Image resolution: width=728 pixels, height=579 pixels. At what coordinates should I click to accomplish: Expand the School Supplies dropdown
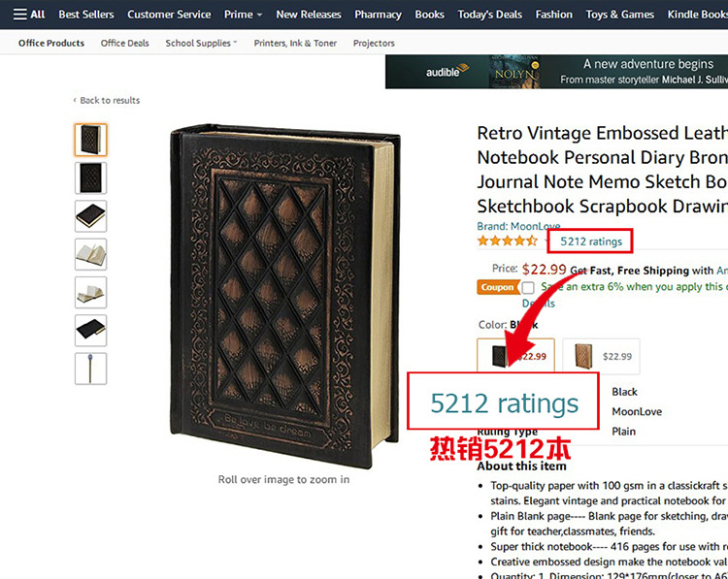[x=201, y=43]
